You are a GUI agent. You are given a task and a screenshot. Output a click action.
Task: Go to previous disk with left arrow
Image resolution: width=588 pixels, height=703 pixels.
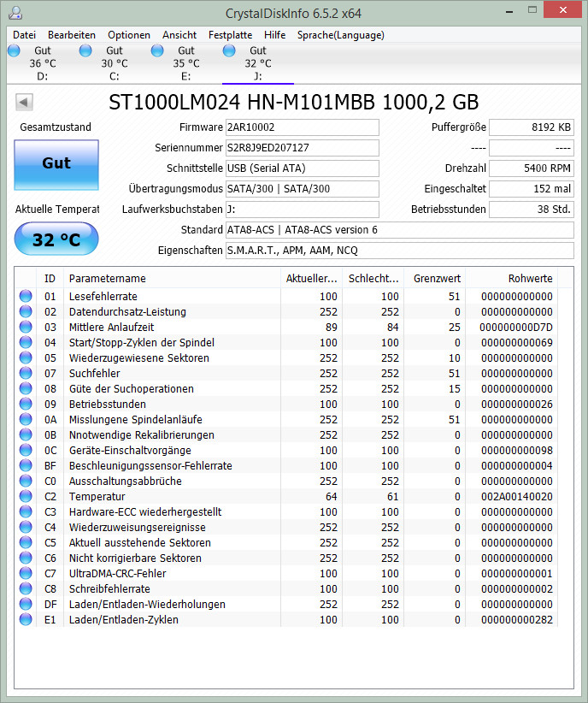click(24, 103)
